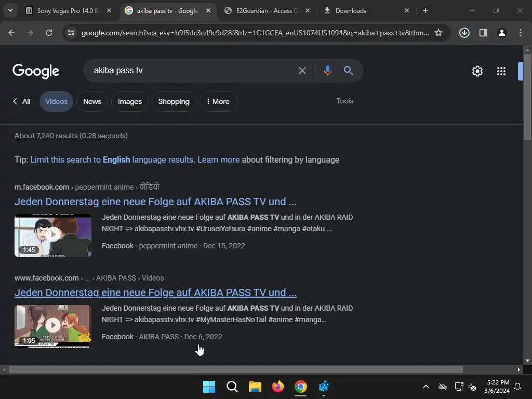
Task: Show hidden system tray icons
Action: [426, 387]
